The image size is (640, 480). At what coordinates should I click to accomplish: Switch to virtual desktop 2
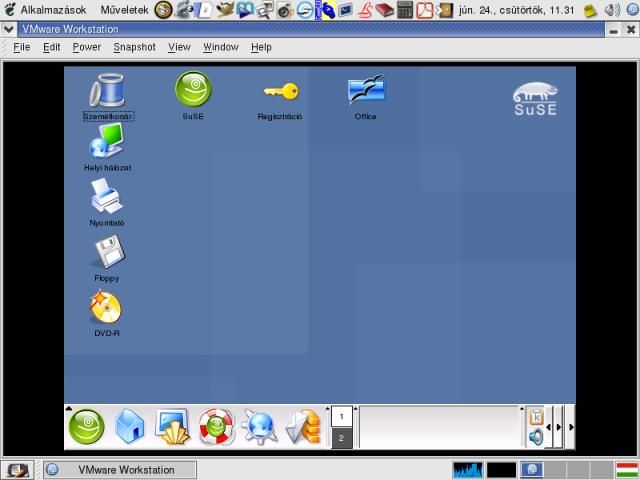pyautogui.click(x=341, y=438)
